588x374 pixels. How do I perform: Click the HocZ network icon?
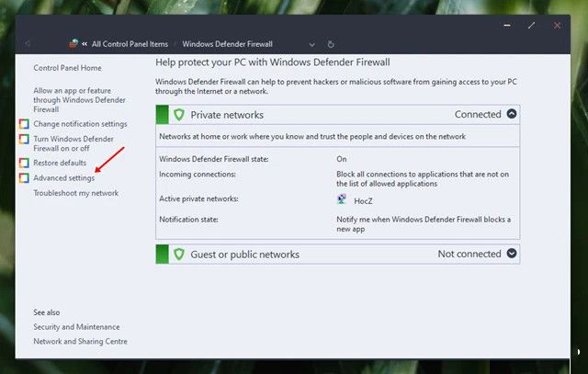point(343,198)
